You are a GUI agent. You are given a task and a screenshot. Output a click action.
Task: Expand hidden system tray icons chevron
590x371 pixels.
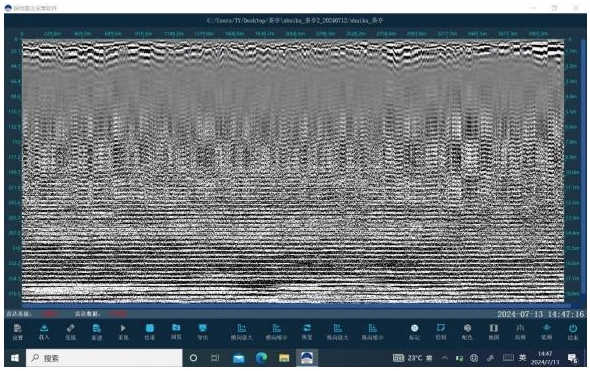(445, 358)
